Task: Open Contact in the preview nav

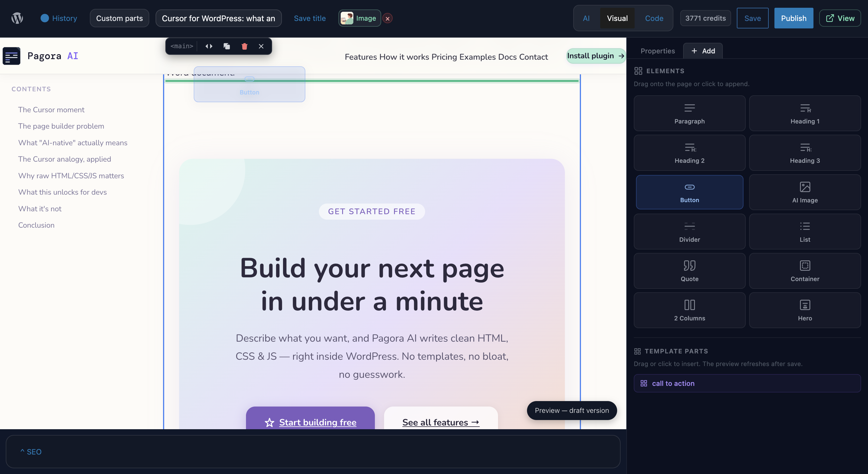Action: coord(533,57)
